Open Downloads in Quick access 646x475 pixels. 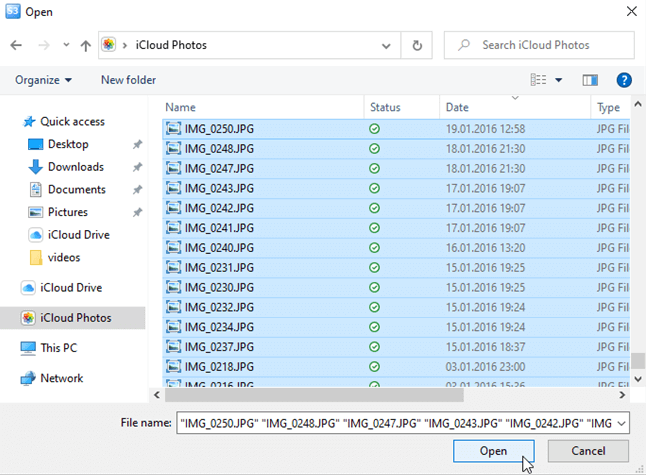coord(75,167)
